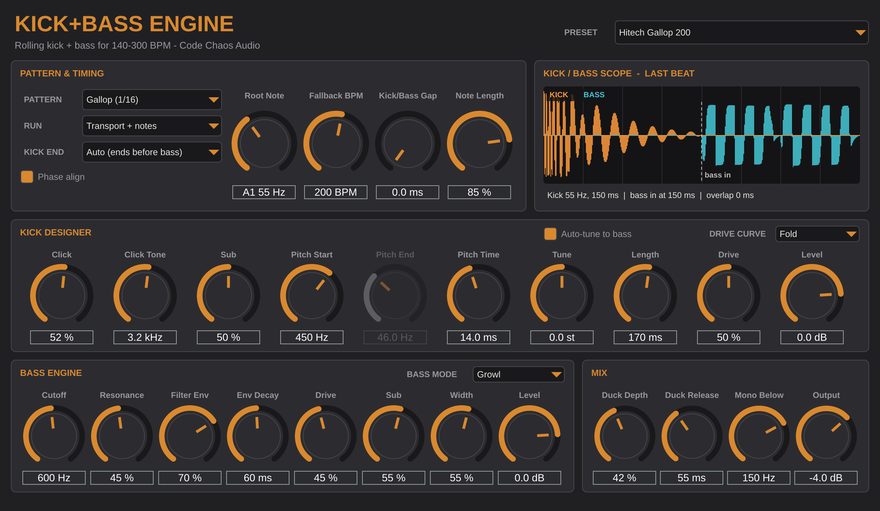
Task: Click the 70 % Filter Env field
Action: [190, 478]
